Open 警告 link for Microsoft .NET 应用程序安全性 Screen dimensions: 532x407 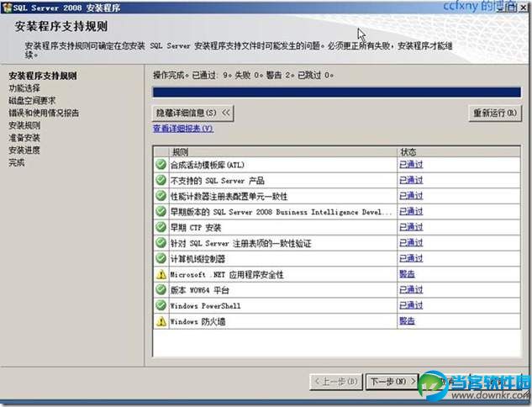point(407,274)
